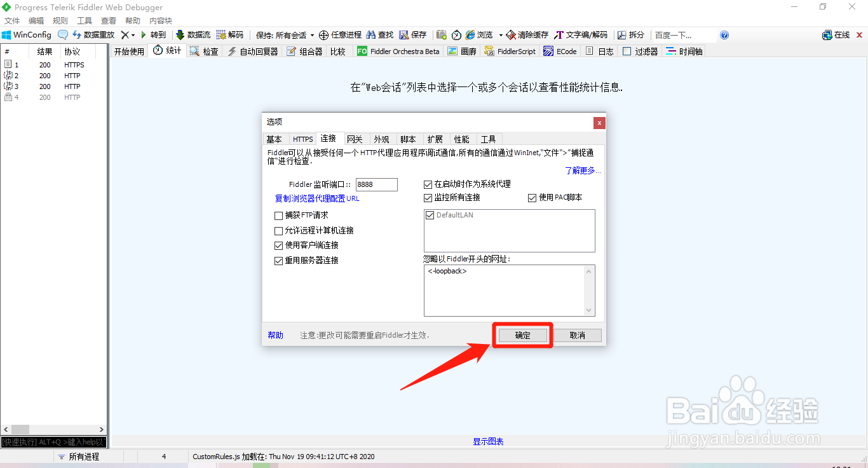Open the 自动回复器 tab
Screen dimensions: 868x468
click(x=253, y=52)
